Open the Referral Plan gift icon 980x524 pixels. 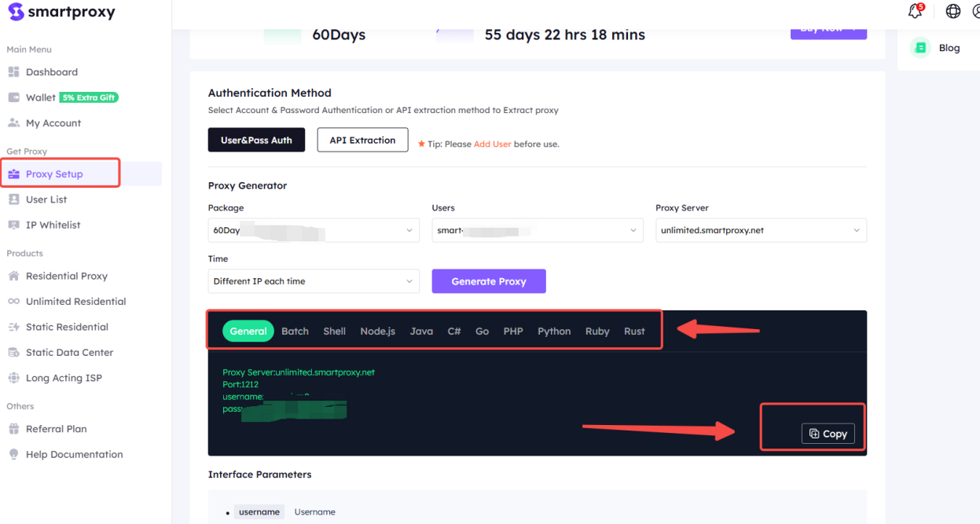pos(13,429)
